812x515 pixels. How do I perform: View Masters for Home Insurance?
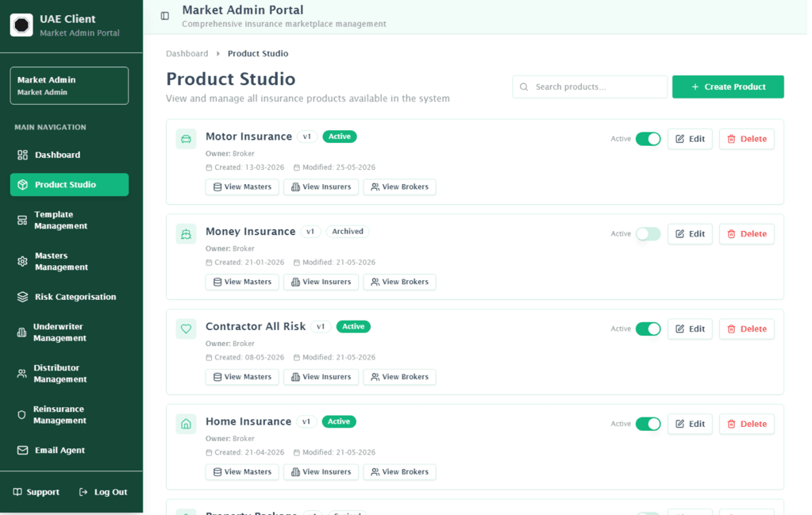(242, 472)
